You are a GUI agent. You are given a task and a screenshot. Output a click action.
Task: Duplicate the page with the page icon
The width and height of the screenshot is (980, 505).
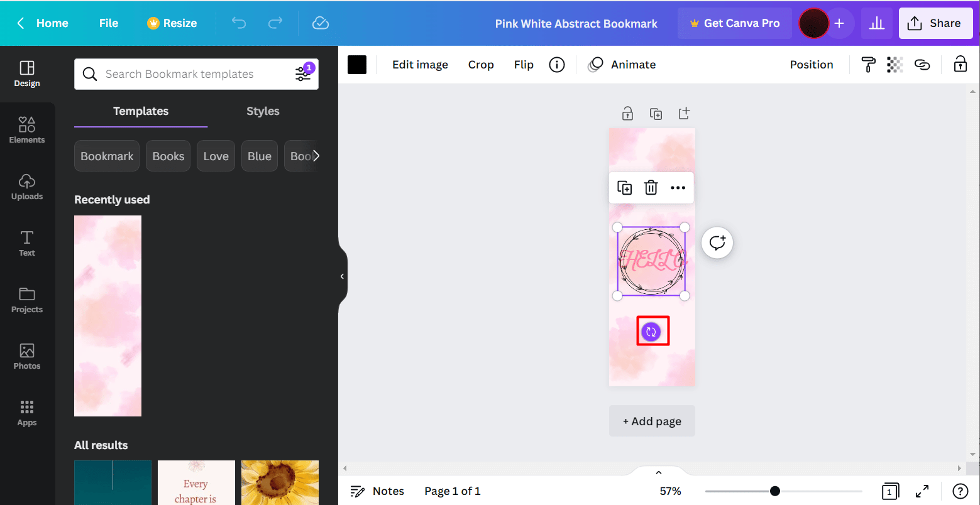coord(656,114)
